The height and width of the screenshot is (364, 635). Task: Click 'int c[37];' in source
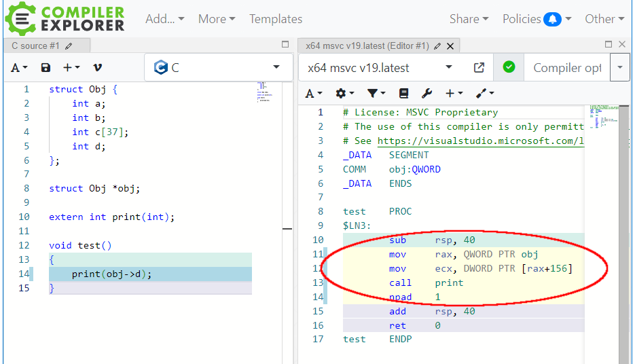pos(100,132)
